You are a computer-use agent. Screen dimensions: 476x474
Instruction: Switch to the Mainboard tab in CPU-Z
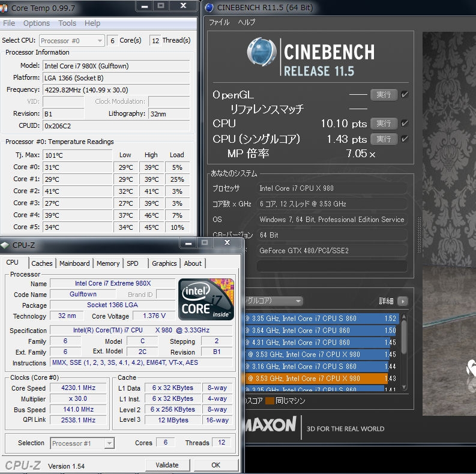point(74,263)
